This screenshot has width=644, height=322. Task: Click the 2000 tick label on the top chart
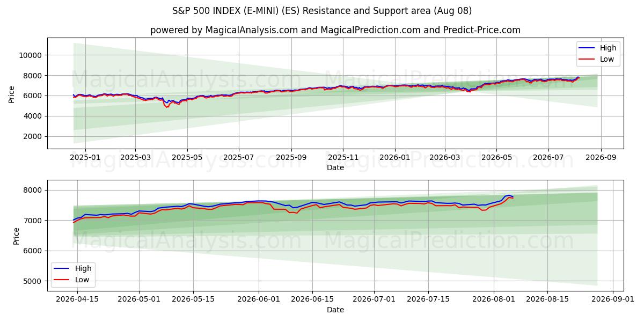[x=32, y=136]
